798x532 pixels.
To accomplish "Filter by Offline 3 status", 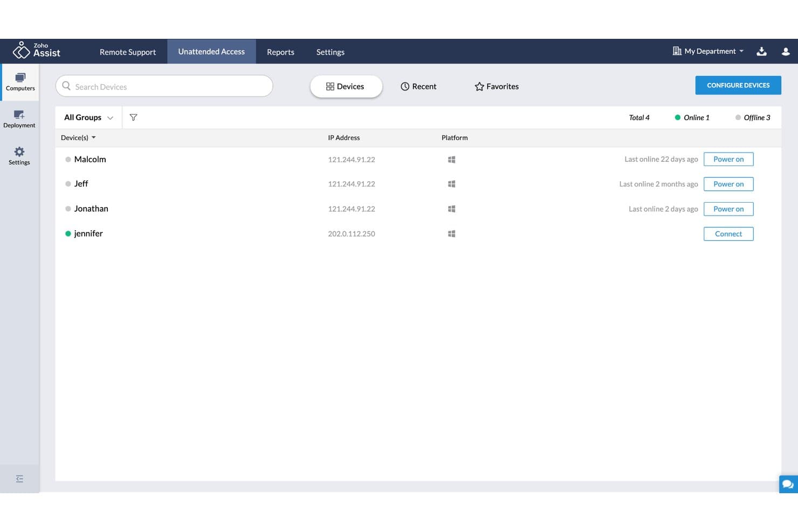I will click(753, 118).
